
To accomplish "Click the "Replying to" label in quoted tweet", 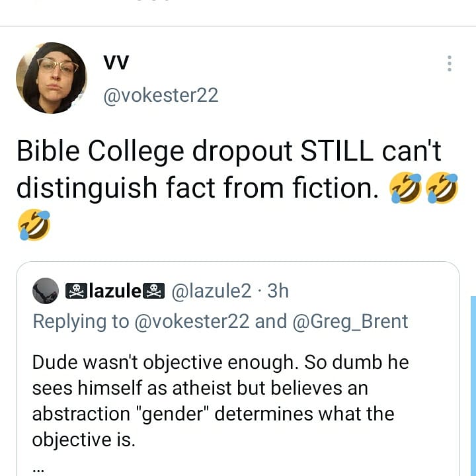I will 80,321.
